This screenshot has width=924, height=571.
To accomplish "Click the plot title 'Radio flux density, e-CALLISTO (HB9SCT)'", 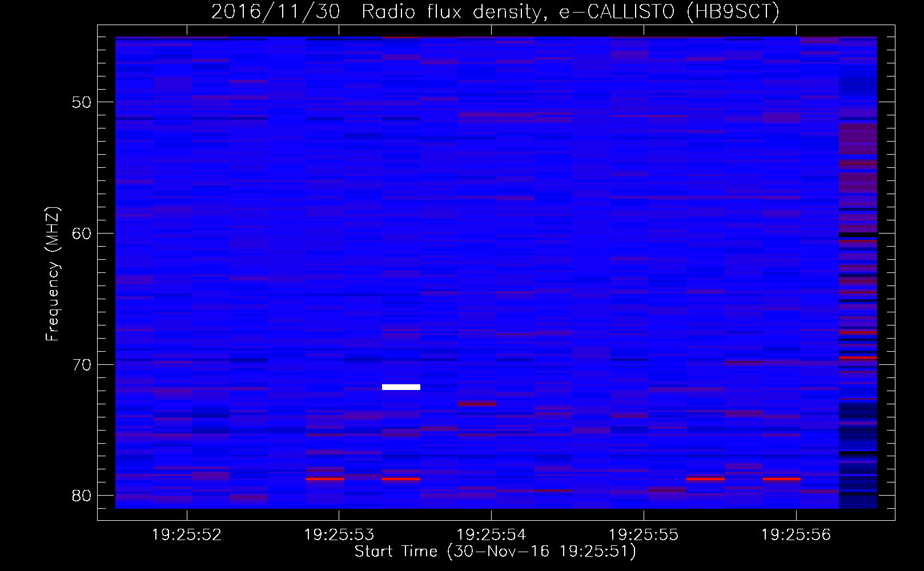I will [571, 11].
